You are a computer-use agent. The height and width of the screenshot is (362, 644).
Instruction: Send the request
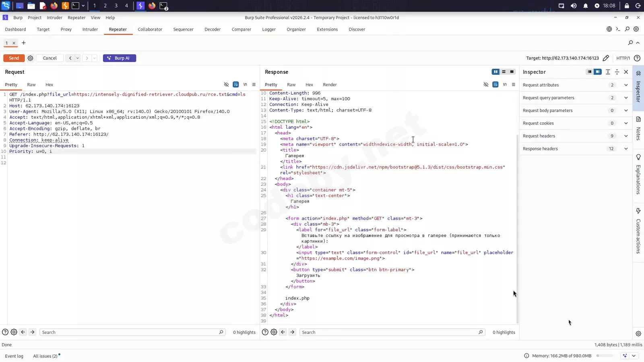14,58
